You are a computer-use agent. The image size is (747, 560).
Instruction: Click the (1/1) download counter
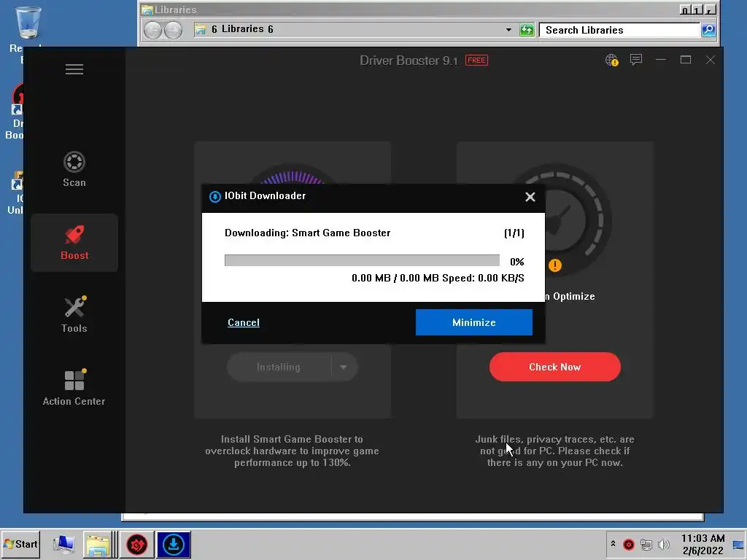coord(514,233)
